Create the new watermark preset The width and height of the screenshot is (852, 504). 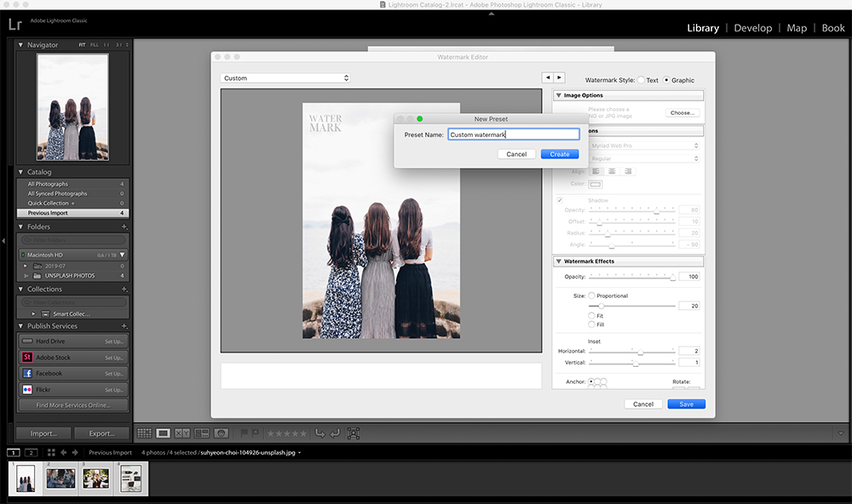coord(560,154)
